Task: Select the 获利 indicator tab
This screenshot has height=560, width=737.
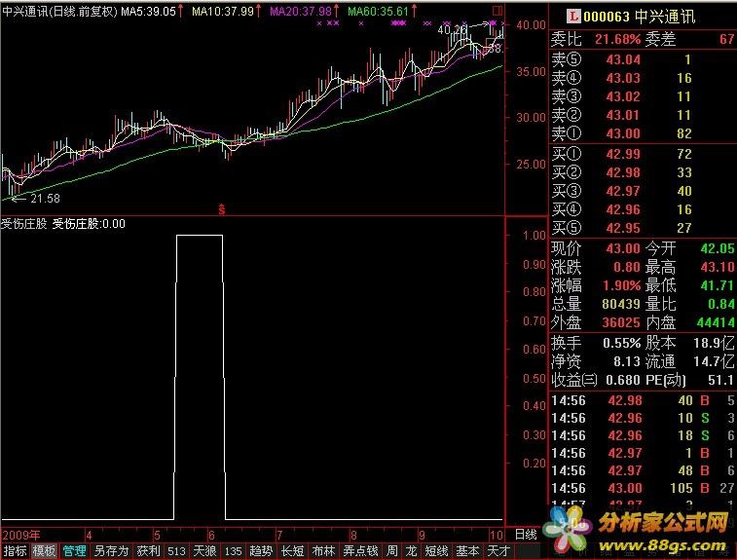Action: pos(149,550)
